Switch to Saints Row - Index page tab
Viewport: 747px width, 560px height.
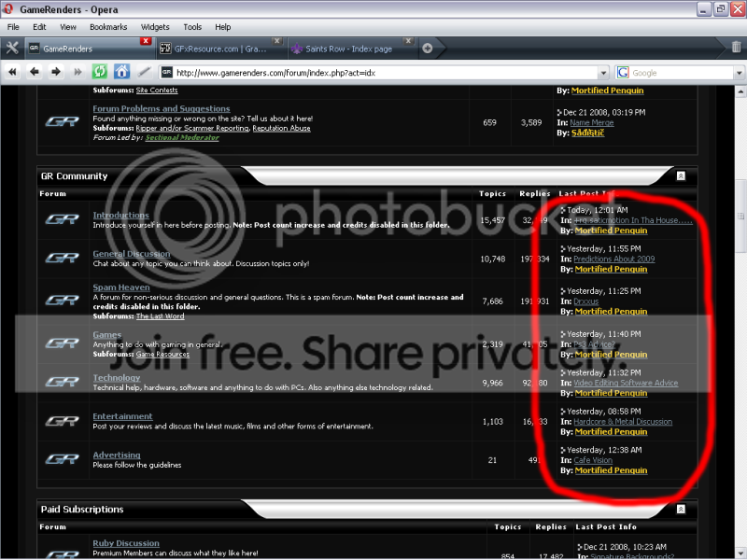point(351,49)
